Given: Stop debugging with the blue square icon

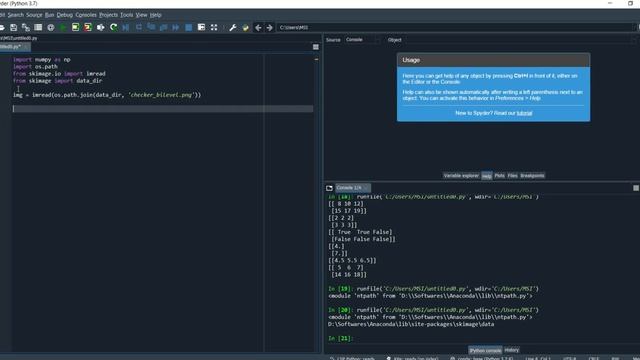Looking at the screenshot, I should click(189, 27).
